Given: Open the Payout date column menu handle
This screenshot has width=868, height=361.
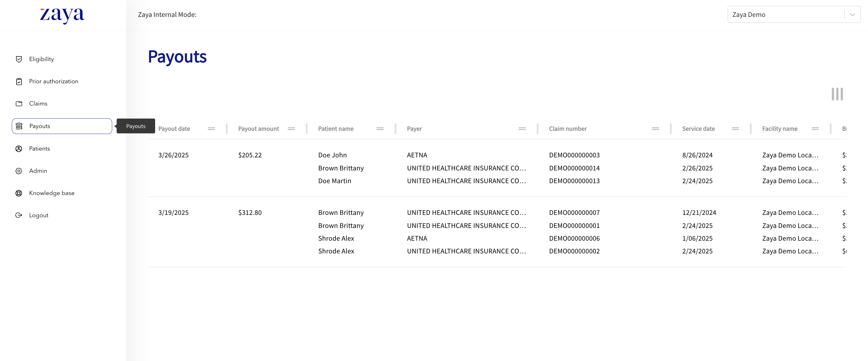Looking at the screenshot, I should 211,129.
